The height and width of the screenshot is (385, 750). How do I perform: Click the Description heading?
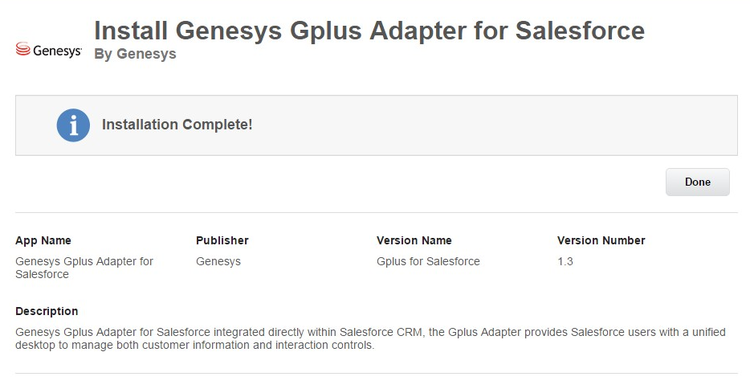[47, 311]
